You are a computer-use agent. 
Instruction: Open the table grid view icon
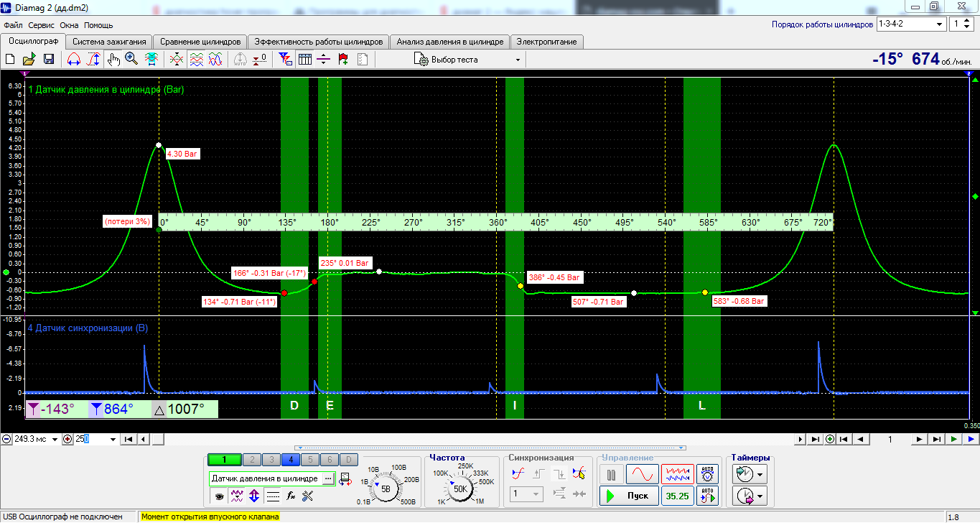[304, 60]
